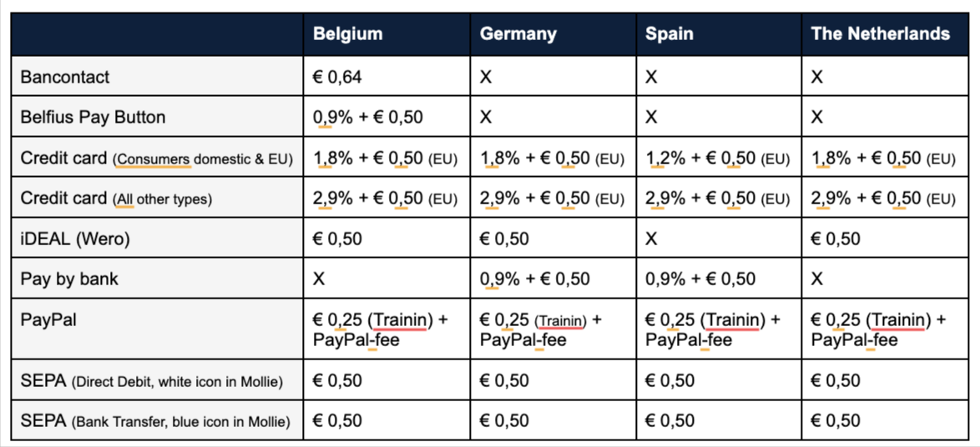Click Belgium's Belfius Pay Button fee cell
The image size is (980, 447).
(368, 117)
